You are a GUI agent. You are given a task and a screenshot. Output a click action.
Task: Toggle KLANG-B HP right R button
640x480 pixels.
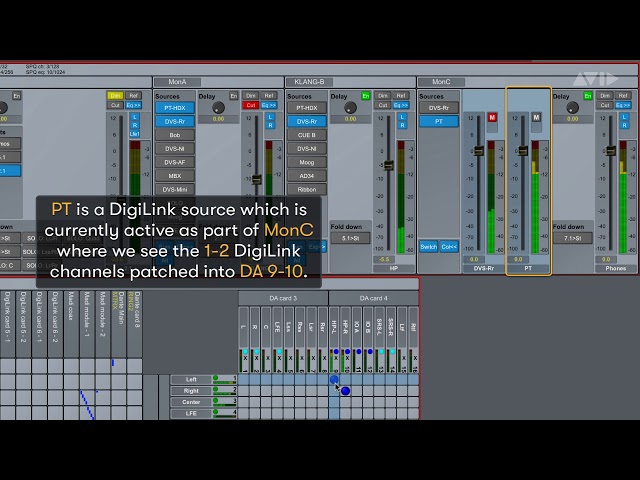click(x=402, y=125)
